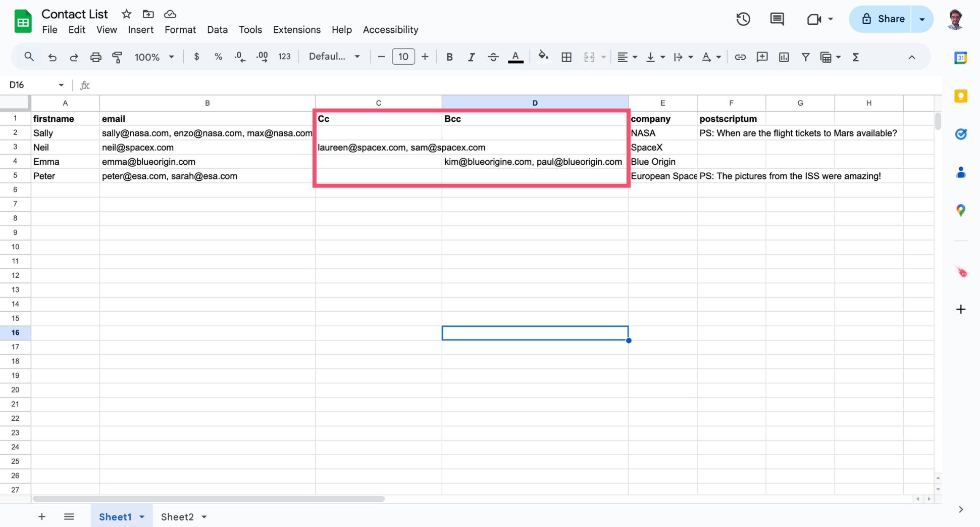Select cell with neil@spacex.com
The image size is (980, 527).
pos(208,148)
